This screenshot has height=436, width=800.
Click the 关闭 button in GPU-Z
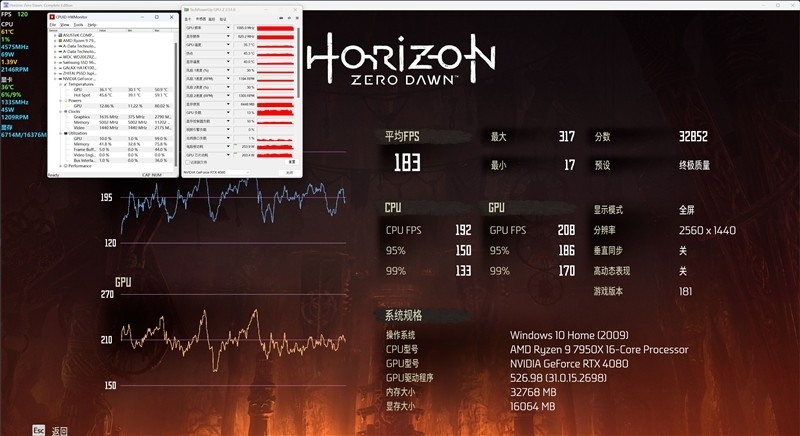(289, 172)
